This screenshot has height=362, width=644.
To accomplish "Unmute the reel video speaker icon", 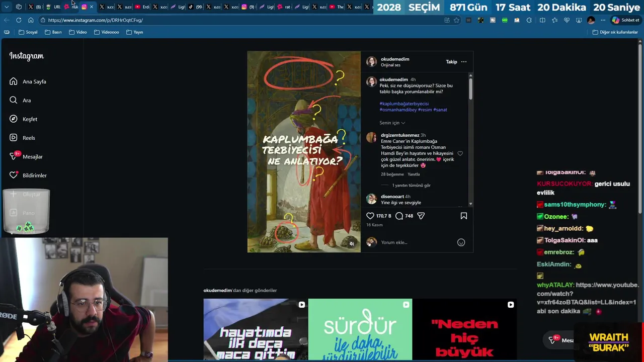I will coord(352,243).
